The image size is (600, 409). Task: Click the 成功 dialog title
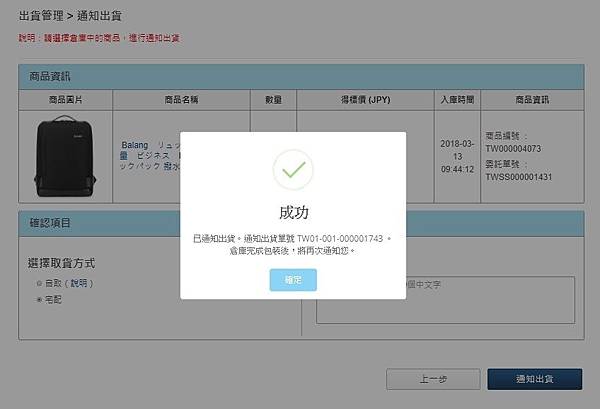(x=293, y=212)
